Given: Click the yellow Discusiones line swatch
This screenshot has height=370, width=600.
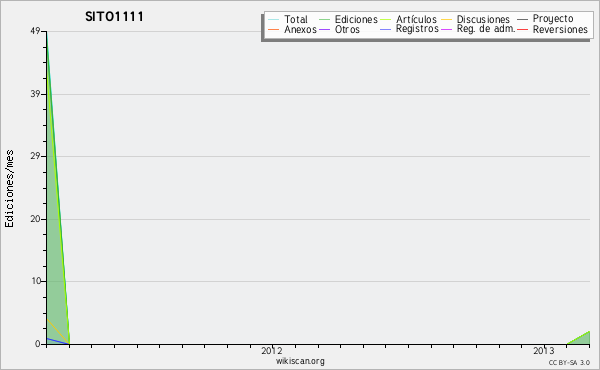Looking at the screenshot, I should click(x=447, y=19).
